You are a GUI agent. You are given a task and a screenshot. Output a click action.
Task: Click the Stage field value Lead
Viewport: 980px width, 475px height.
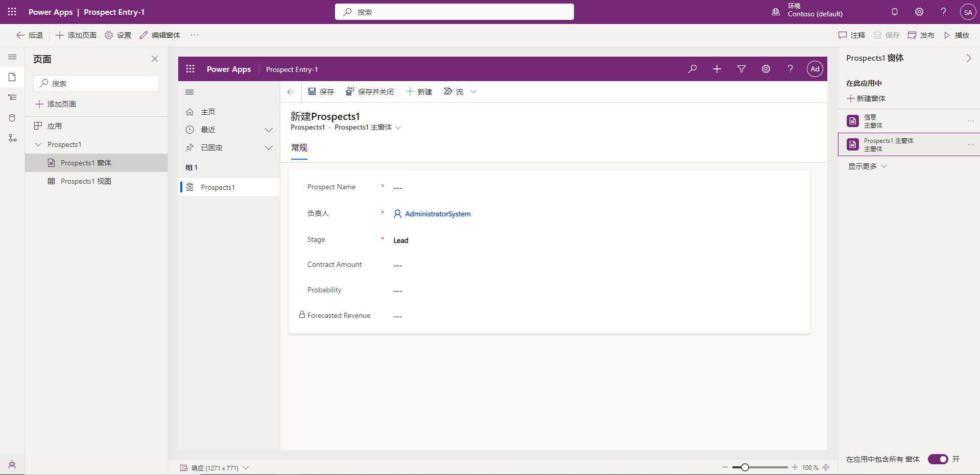pos(401,240)
